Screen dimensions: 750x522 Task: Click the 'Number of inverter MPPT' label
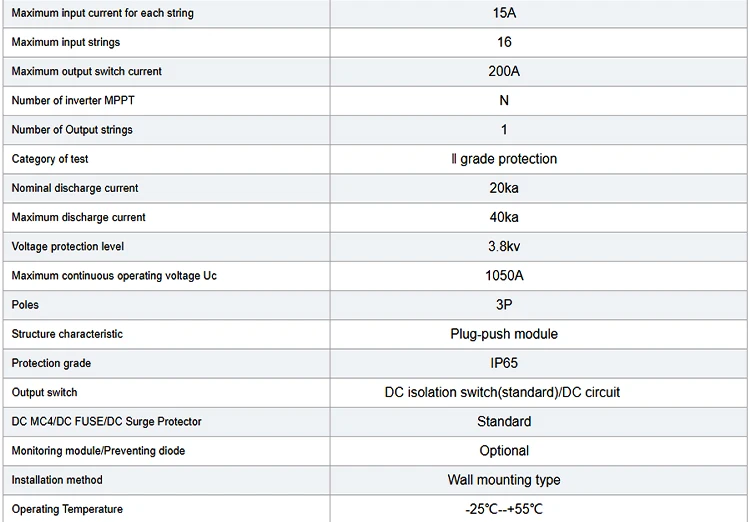tap(71, 100)
